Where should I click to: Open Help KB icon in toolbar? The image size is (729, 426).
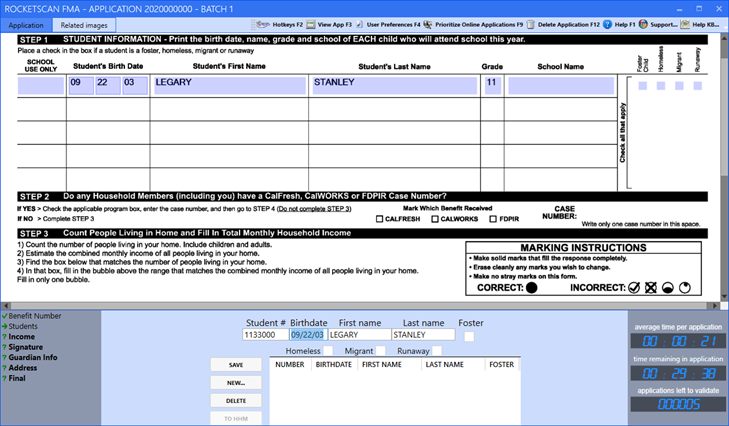point(685,24)
